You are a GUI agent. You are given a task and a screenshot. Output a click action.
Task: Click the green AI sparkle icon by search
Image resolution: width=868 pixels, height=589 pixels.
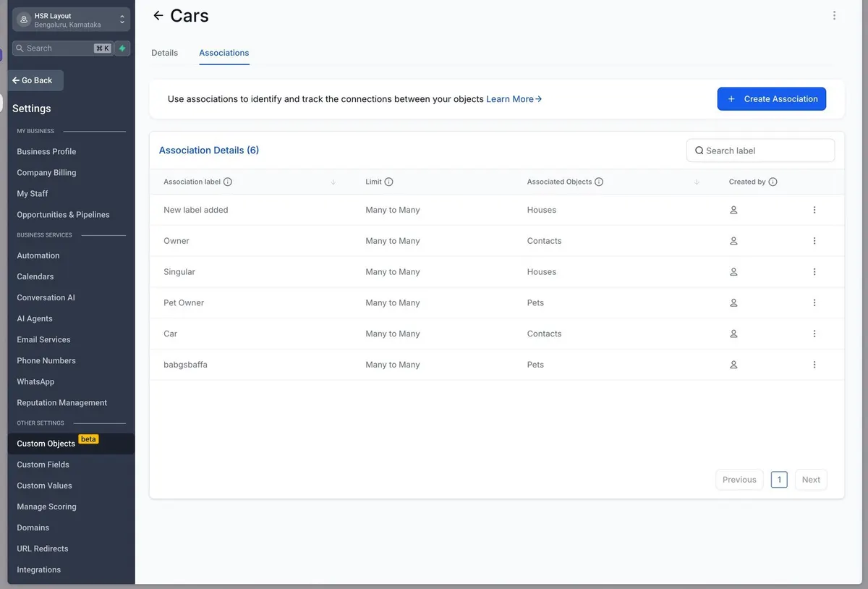pyautogui.click(x=122, y=48)
